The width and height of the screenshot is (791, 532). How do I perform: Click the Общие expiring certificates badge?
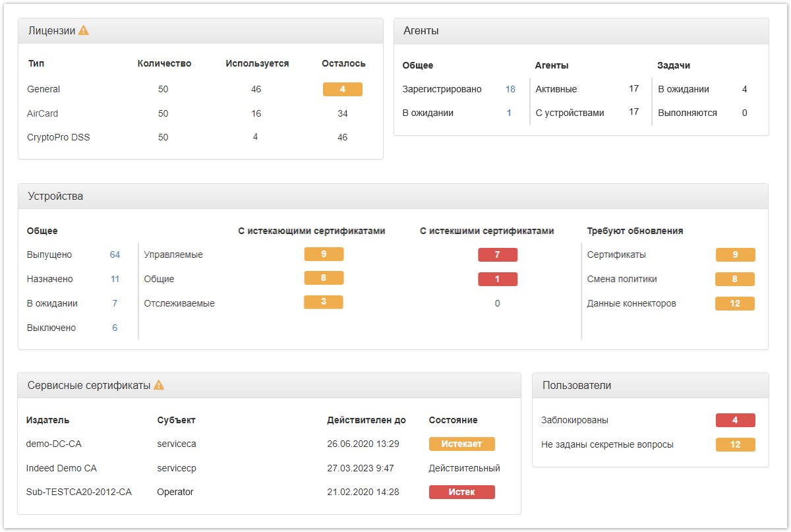[324, 278]
